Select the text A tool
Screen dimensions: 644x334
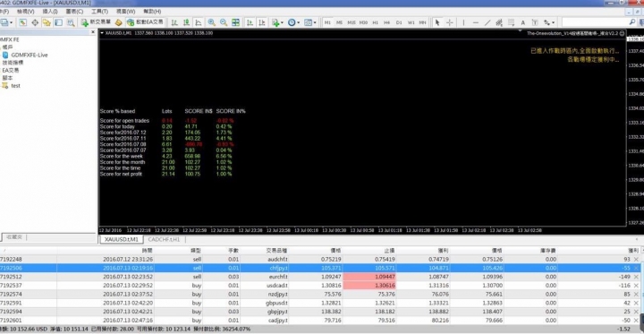pos(523,22)
